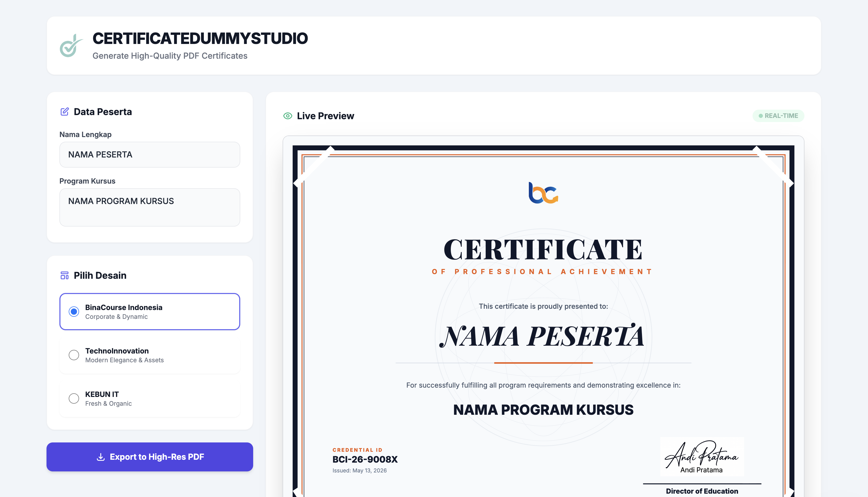Click the edit icon beside Data Peserta

click(x=64, y=112)
